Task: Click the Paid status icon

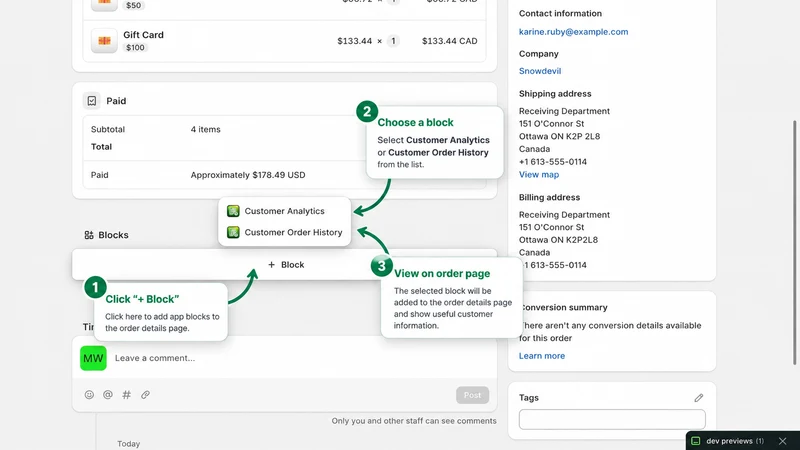Action: pyautogui.click(x=92, y=101)
